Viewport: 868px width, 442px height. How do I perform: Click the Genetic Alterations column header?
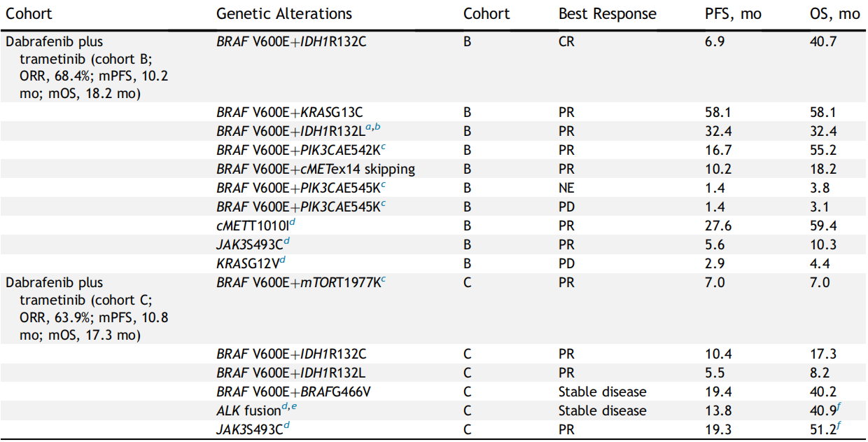pyautogui.click(x=284, y=14)
